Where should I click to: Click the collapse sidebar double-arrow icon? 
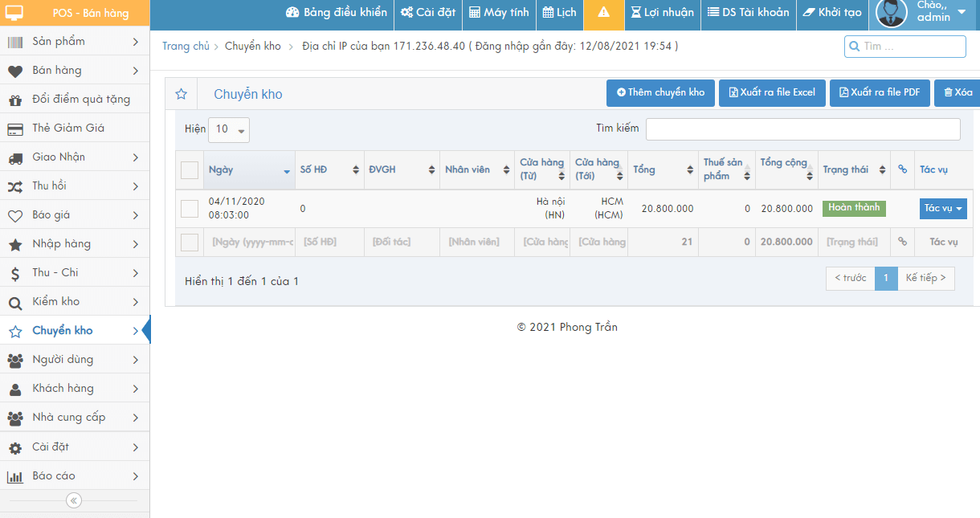point(74,500)
